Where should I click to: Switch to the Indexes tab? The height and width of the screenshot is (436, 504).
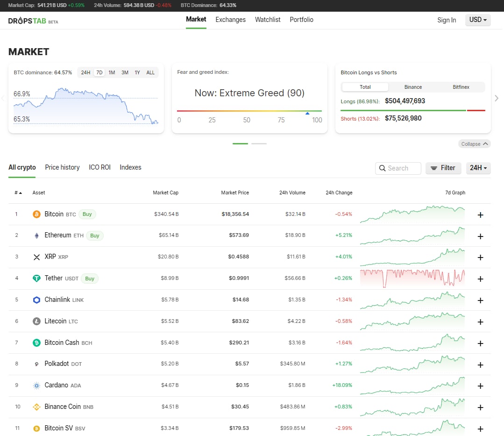[130, 167]
